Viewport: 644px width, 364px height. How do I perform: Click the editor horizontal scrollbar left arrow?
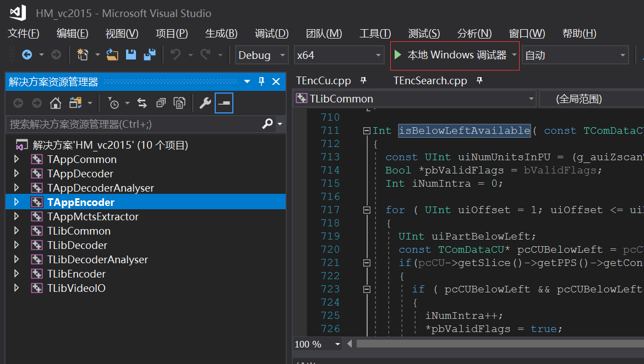coord(350,344)
